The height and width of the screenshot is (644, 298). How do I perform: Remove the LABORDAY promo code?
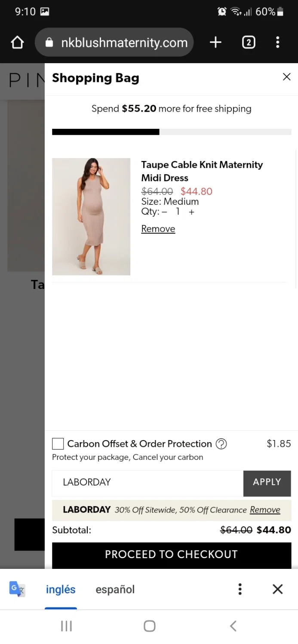pos(265,510)
